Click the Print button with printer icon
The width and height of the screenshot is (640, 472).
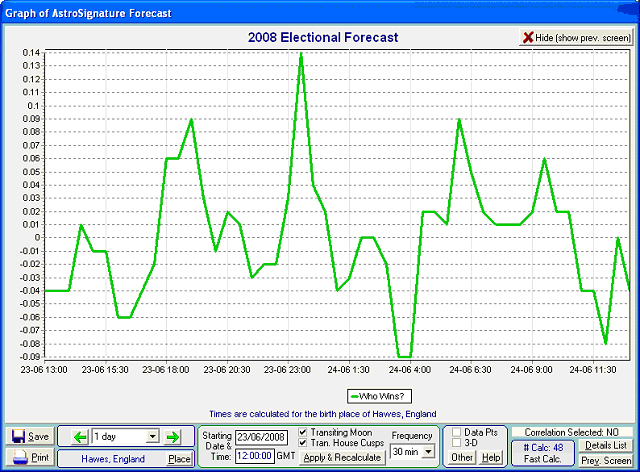[29, 458]
